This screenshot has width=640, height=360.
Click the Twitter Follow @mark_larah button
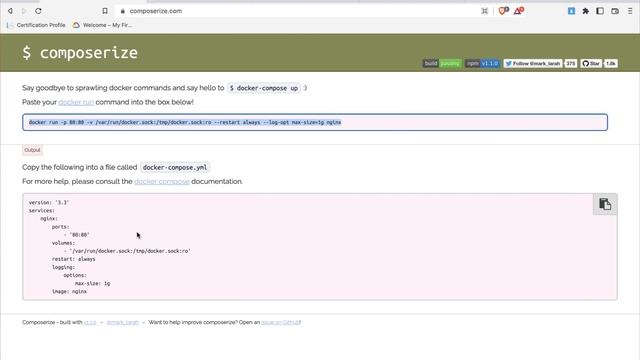(533, 63)
